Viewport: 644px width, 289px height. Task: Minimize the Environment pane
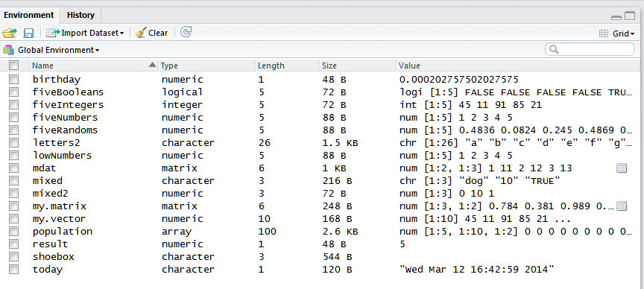(616, 17)
